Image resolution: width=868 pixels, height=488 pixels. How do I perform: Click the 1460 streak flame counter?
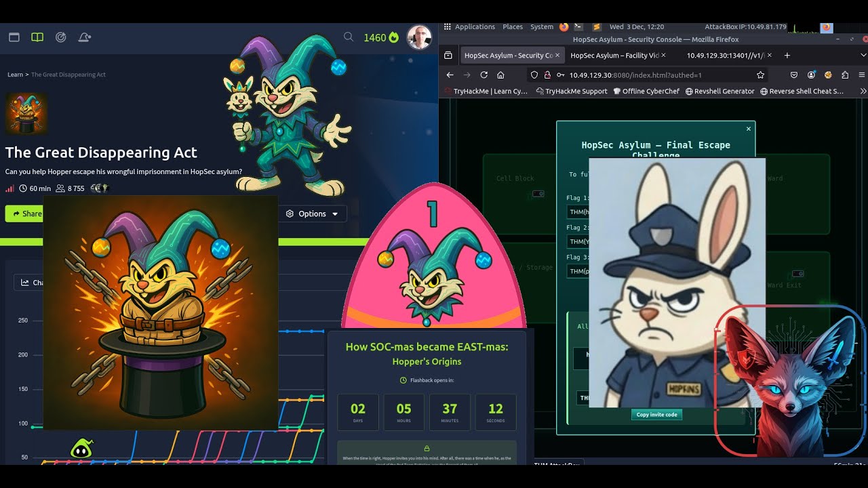tap(381, 38)
